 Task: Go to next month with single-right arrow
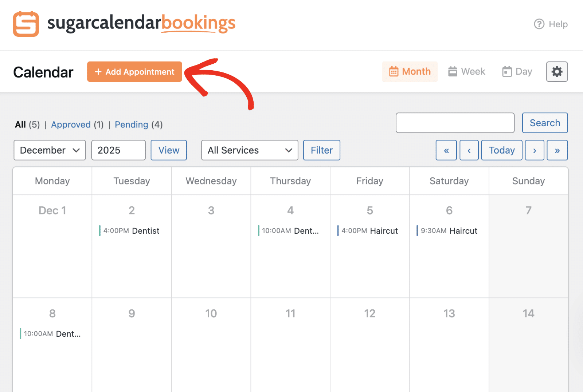pos(534,150)
